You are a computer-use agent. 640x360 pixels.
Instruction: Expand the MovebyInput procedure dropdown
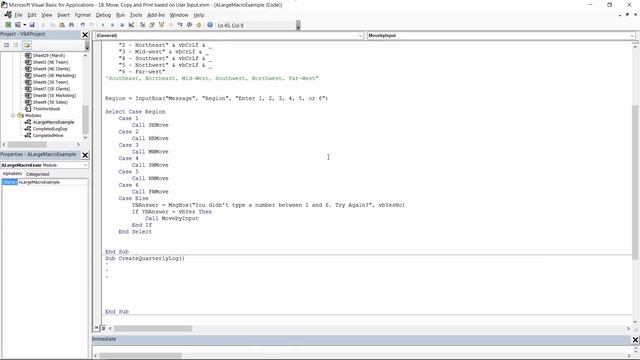click(x=631, y=36)
